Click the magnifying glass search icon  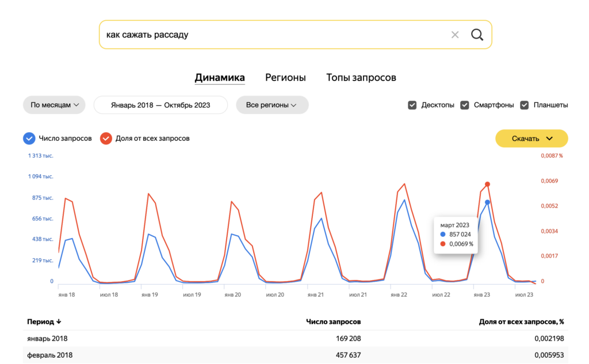pos(477,35)
